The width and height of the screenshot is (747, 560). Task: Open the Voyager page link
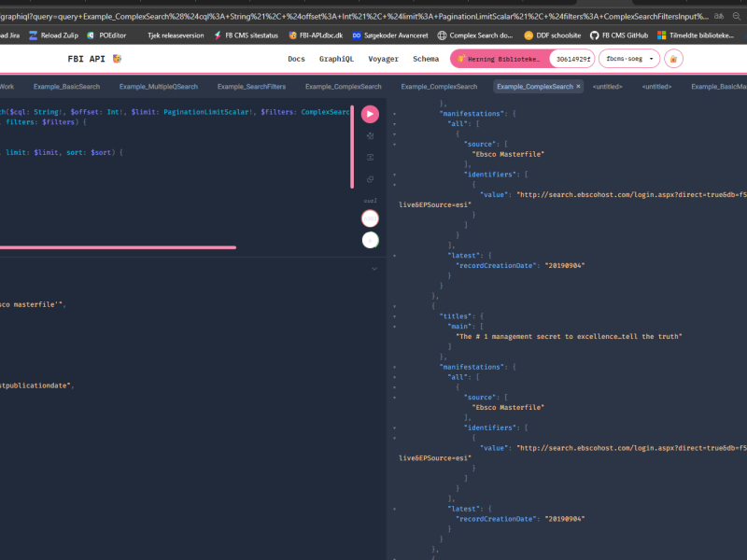(383, 59)
